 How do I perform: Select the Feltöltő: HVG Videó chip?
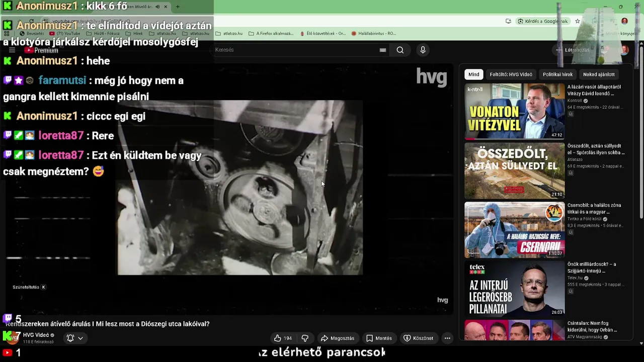click(x=511, y=74)
